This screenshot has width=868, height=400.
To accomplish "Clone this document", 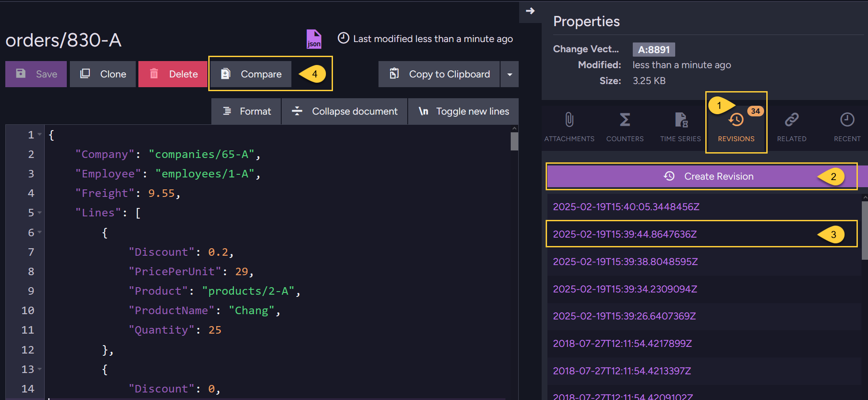I will (x=103, y=74).
